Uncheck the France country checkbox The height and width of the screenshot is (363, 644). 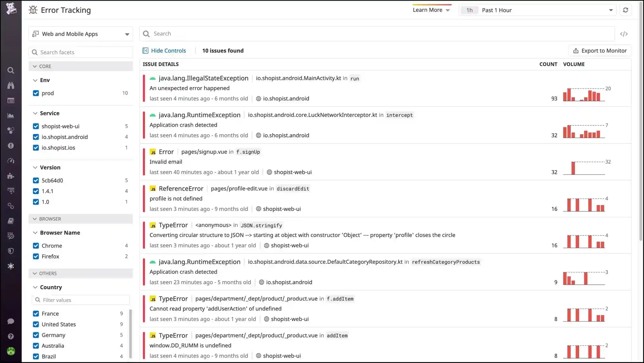[x=36, y=314]
